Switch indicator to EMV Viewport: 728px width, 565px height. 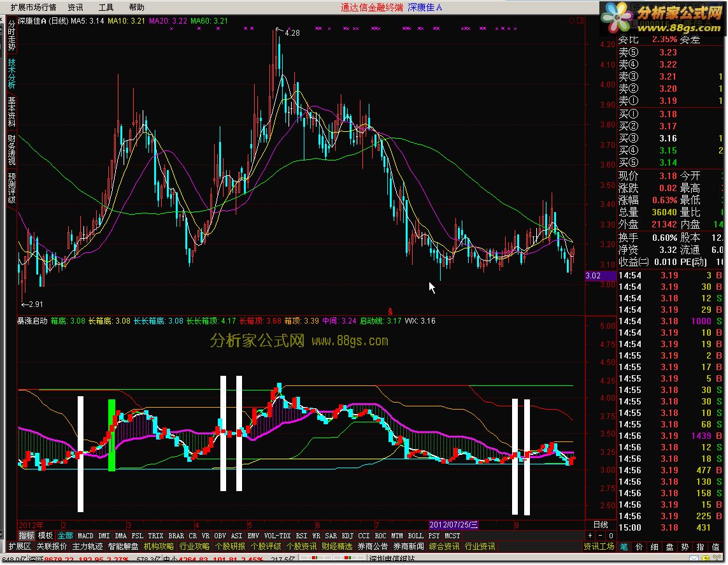253,536
